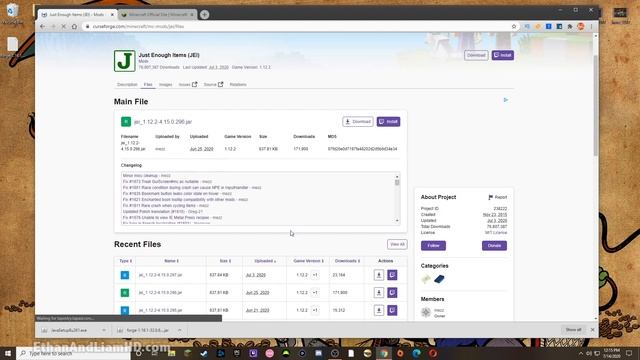The width and height of the screenshot is (640, 360).
Task: Click the browser back arrow
Action: pos(42,27)
